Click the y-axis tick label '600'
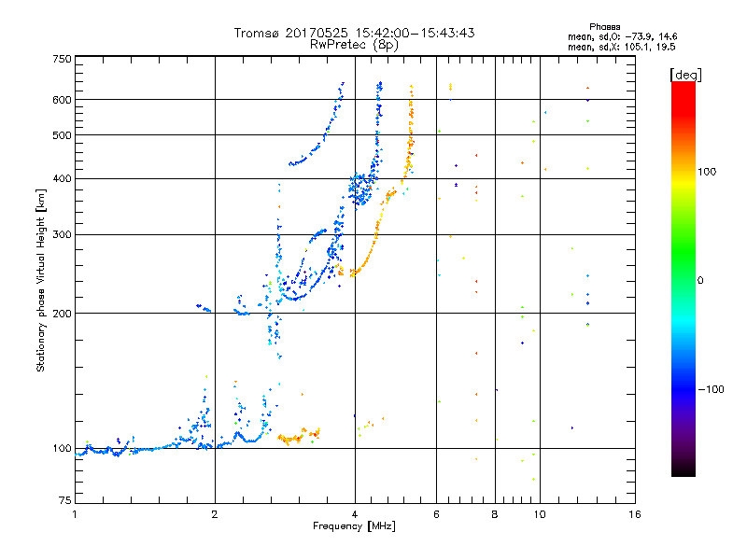 click(62, 100)
